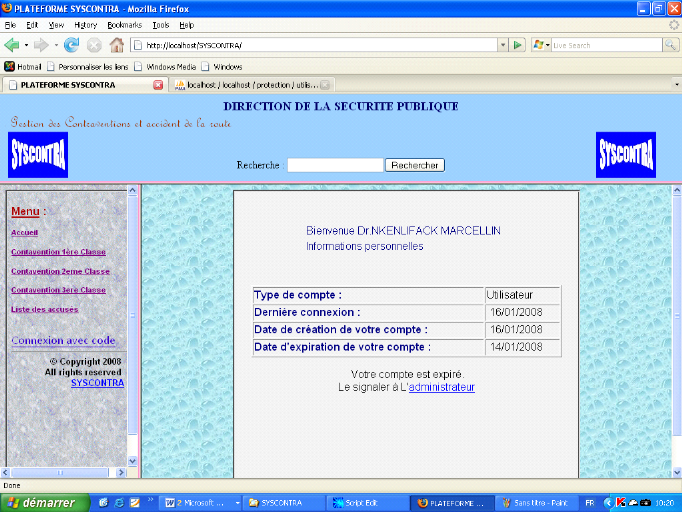This screenshot has width=682, height=512.
Task: Click the green Go arrow button
Action: [x=517, y=45]
